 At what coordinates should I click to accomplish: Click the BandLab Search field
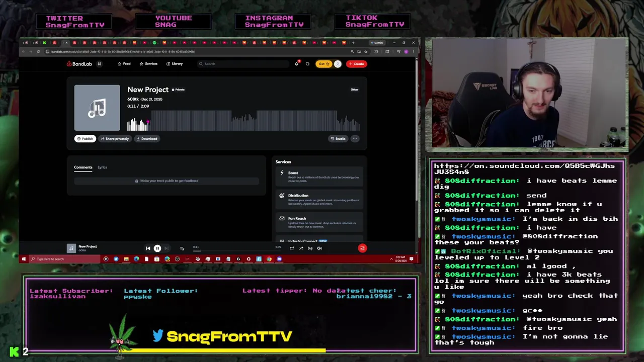243,64
